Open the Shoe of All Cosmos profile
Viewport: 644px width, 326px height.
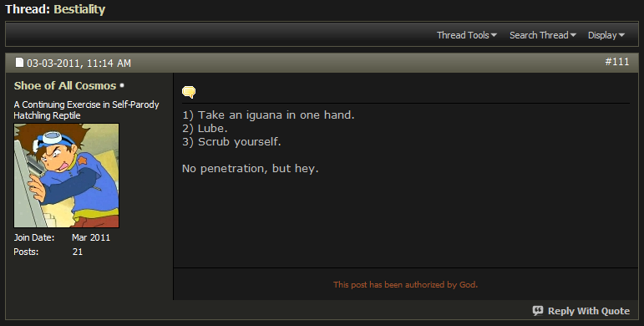[65, 85]
